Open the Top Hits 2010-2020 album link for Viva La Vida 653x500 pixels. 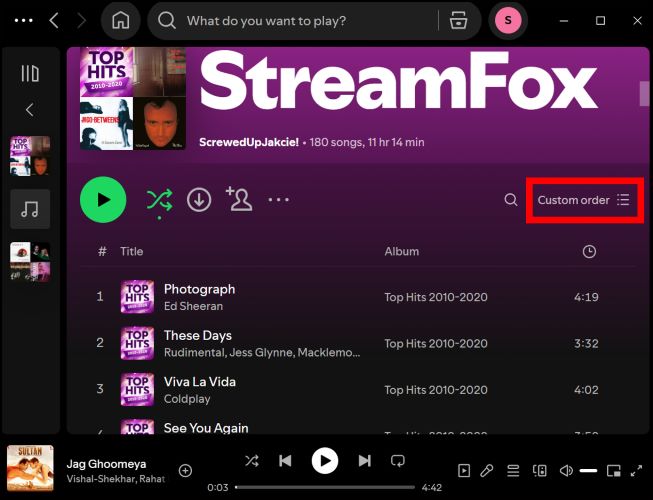436,390
